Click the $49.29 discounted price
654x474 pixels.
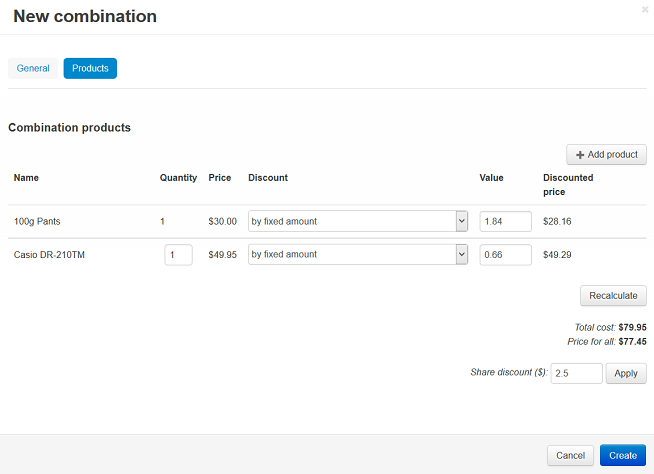coord(557,255)
